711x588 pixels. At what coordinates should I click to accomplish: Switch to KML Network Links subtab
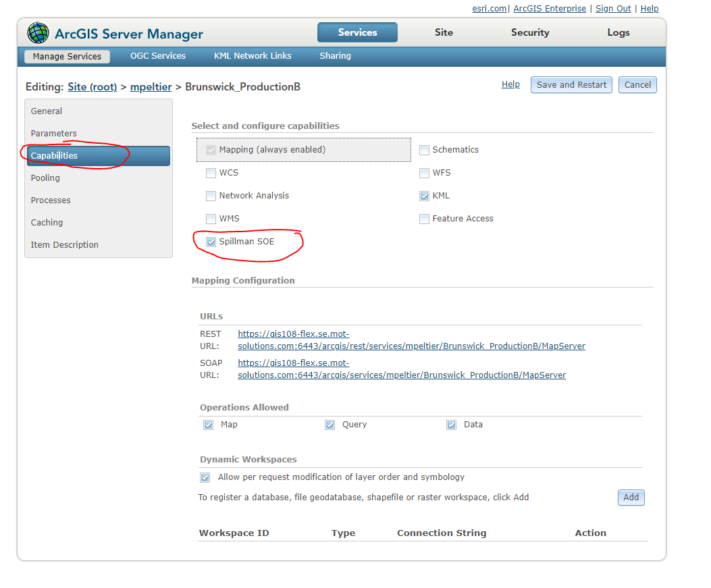click(253, 56)
